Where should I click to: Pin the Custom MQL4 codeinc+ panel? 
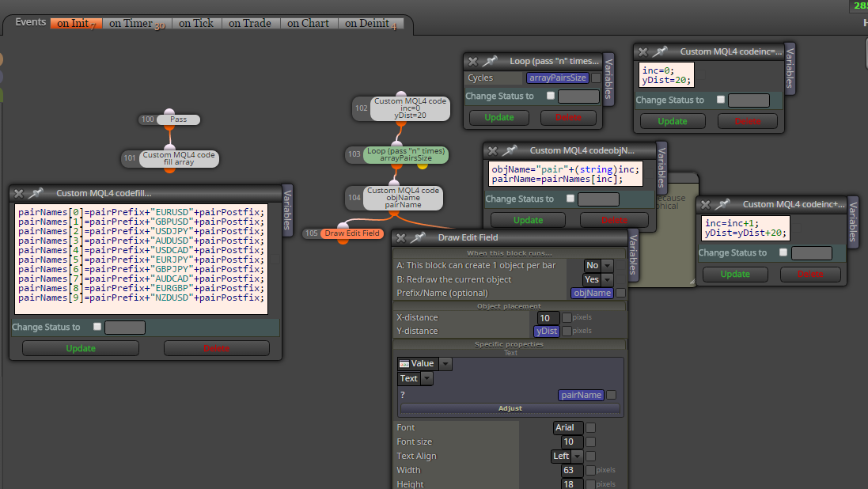722,204
